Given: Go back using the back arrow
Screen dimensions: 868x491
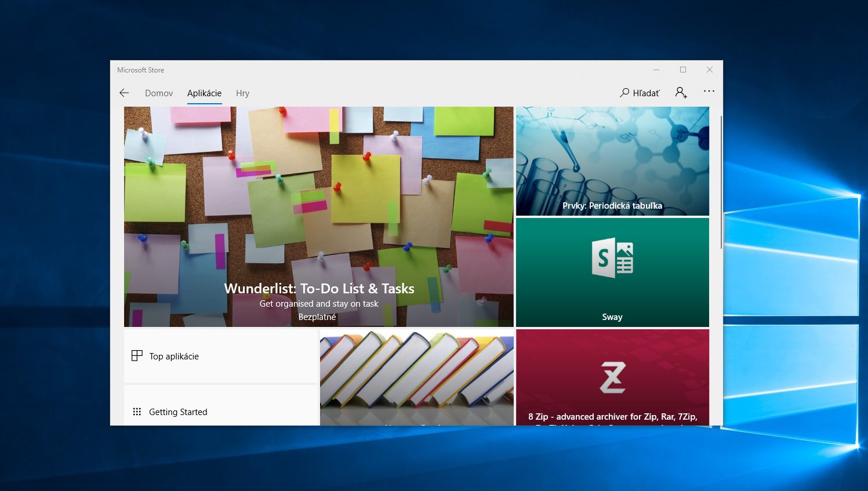Looking at the screenshot, I should click(124, 93).
